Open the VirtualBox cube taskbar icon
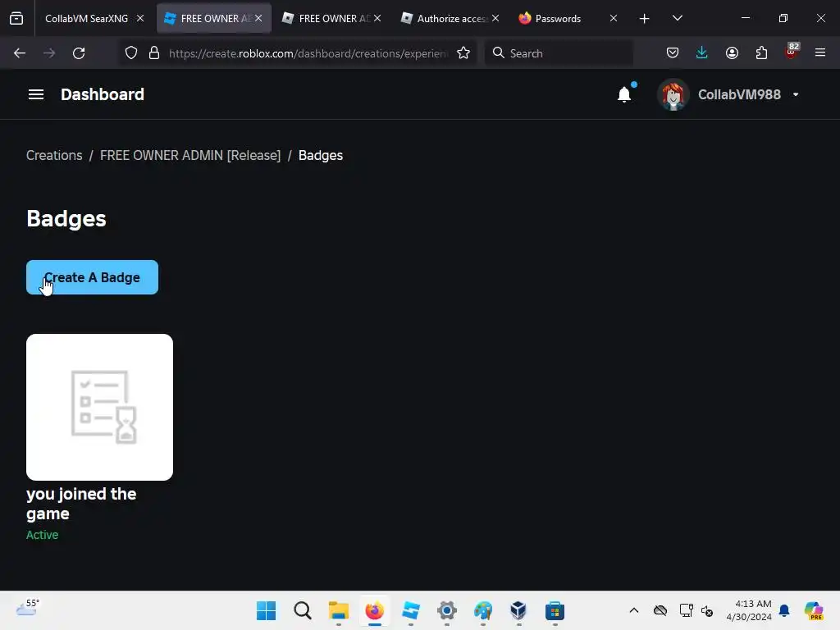 (518, 610)
